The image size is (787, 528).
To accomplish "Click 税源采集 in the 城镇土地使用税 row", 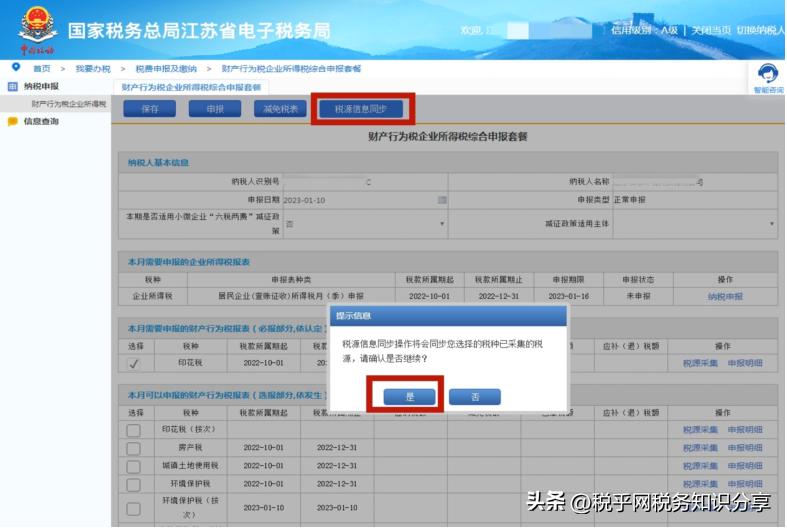I will pos(700,466).
